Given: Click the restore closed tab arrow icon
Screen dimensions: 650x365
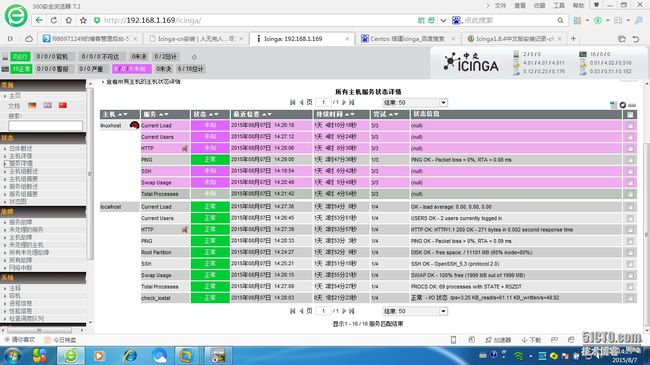Looking at the screenshot, I should click(x=635, y=39).
